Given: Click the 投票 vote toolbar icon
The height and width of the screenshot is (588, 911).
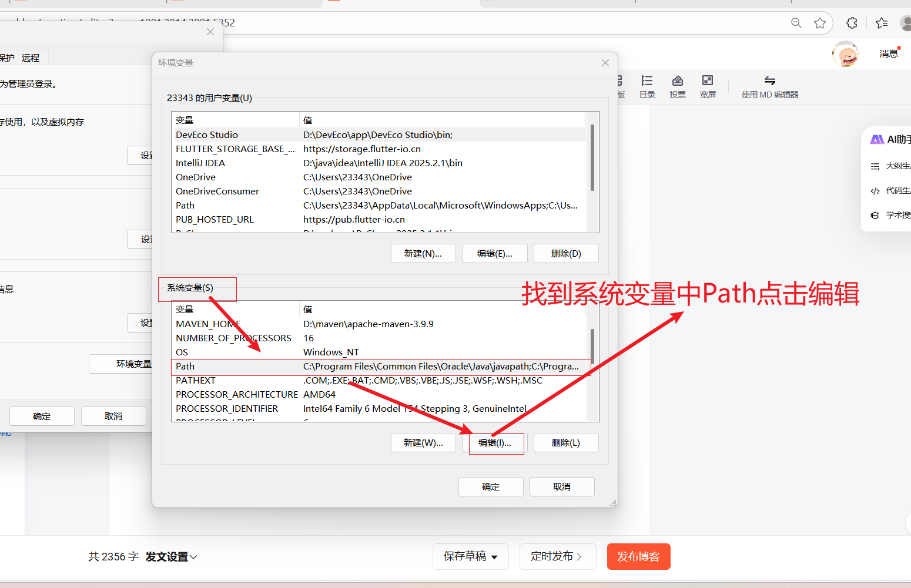Looking at the screenshot, I should [x=678, y=86].
